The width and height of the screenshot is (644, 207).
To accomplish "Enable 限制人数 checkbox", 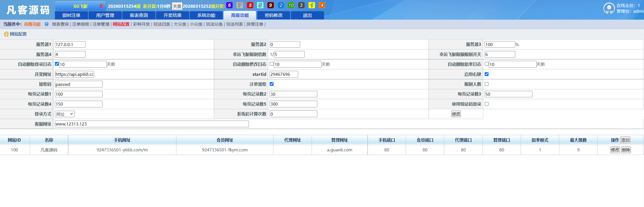I will [486, 84].
